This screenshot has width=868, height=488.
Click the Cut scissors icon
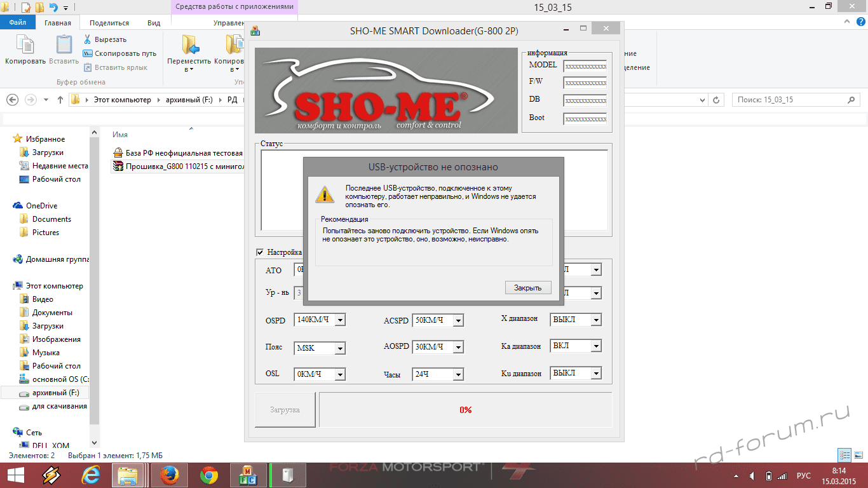(88, 39)
